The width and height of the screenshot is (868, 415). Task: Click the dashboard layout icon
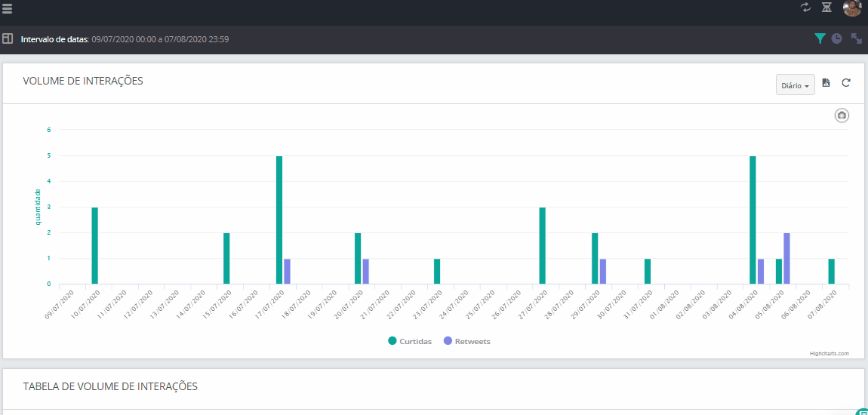[8, 38]
